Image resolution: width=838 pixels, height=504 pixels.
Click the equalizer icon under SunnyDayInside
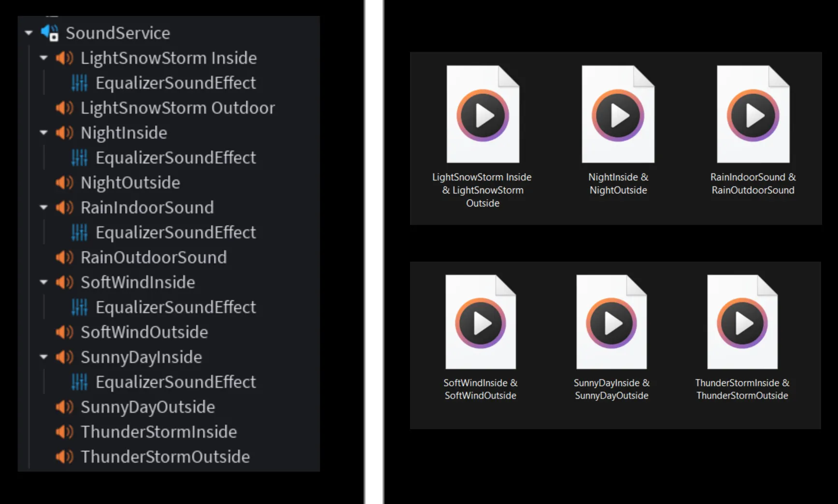tap(79, 382)
